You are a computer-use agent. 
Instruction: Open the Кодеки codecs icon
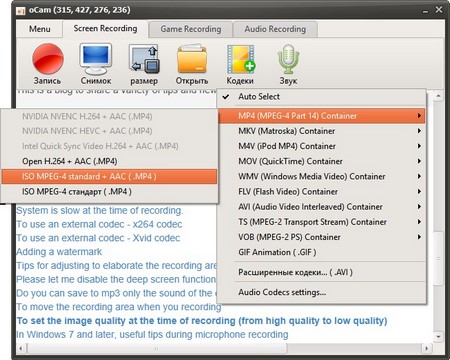240,59
